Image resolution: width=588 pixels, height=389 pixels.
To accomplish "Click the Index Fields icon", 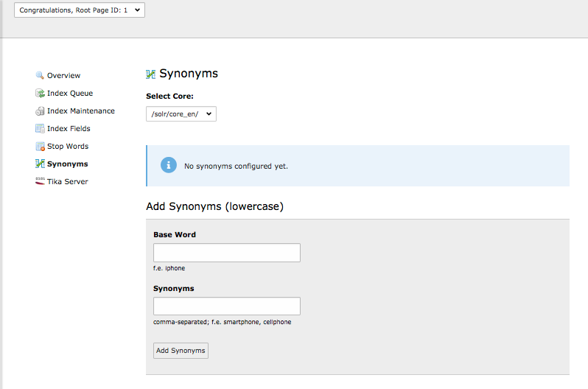I will point(40,129).
